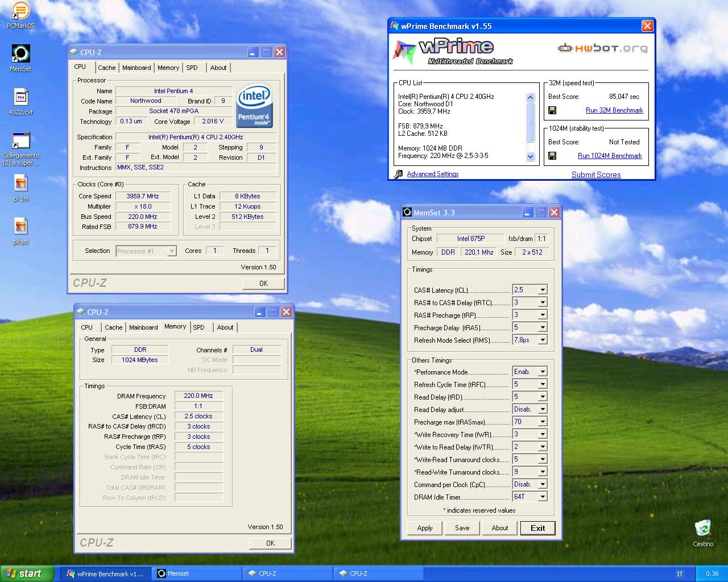The width and height of the screenshot is (728, 582).
Task: Expand the CAS# Latency (tCL) dropdown
Action: point(543,290)
